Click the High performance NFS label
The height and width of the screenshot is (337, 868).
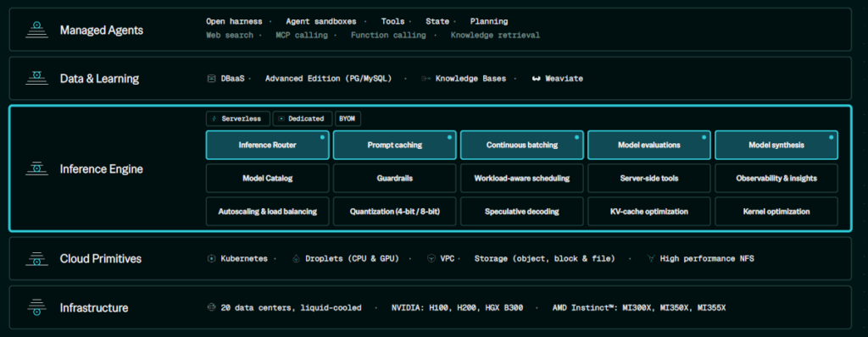click(707, 258)
